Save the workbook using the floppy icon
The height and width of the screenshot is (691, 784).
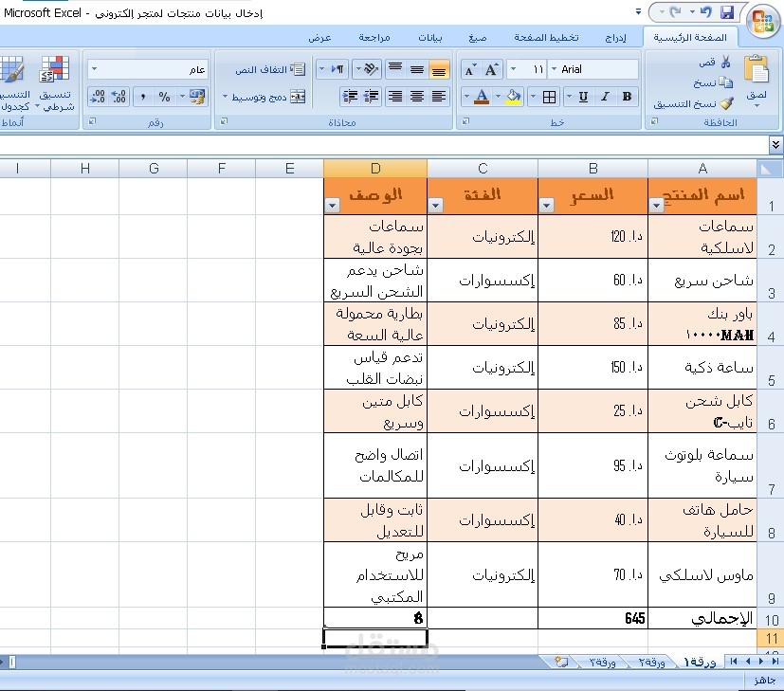click(727, 12)
